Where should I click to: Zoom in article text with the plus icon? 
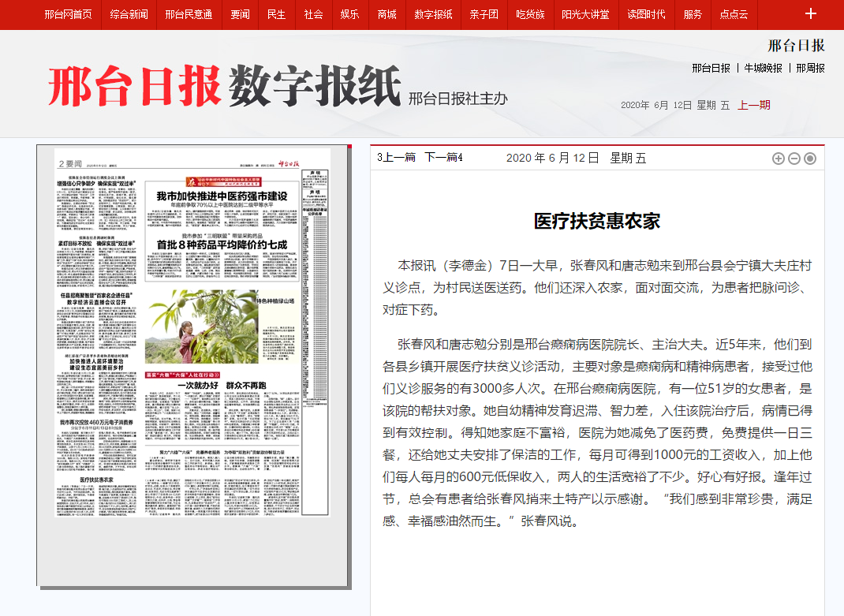click(x=779, y=159)
